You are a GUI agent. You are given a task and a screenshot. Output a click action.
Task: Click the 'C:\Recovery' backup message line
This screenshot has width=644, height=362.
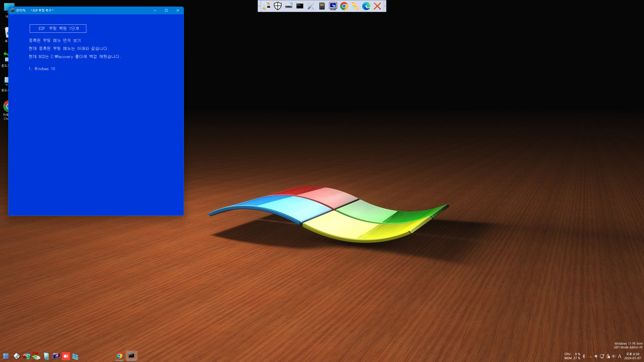click(75, 57)
